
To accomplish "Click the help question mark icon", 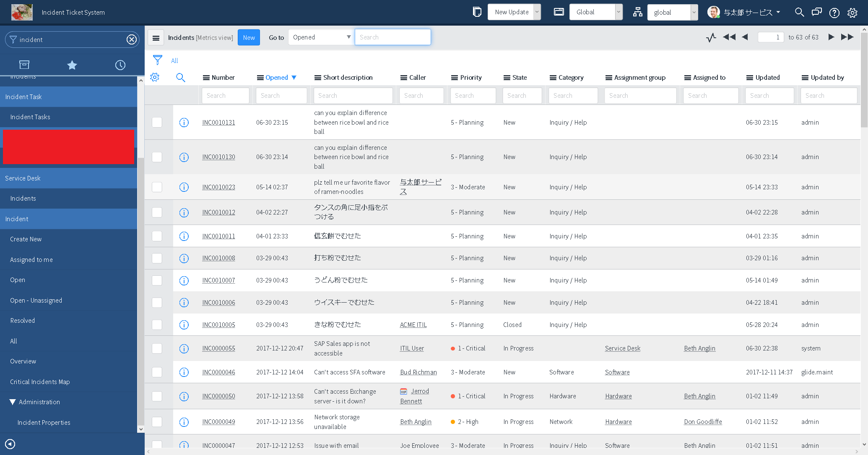I will tap(834, 12).
